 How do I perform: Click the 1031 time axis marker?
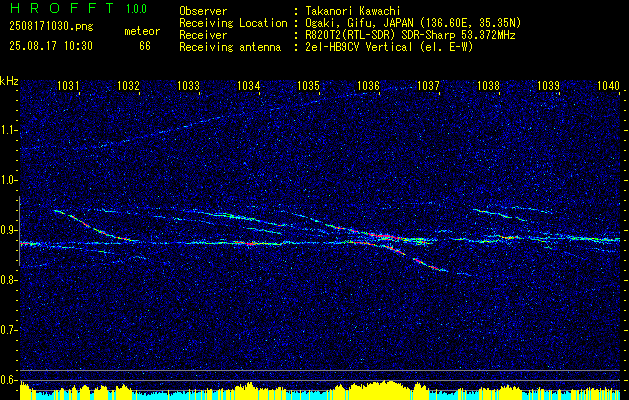pos(68,85)
